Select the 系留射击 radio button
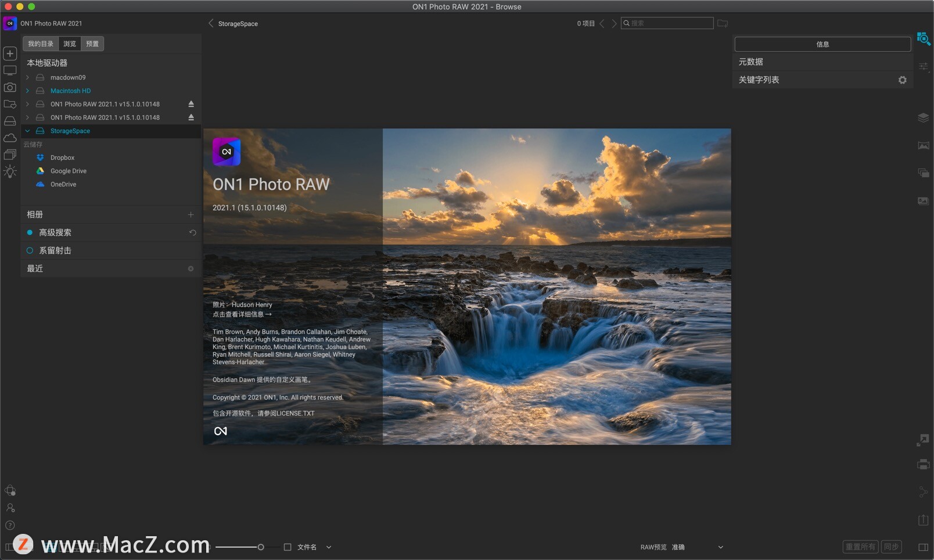 tap(30, 250)
